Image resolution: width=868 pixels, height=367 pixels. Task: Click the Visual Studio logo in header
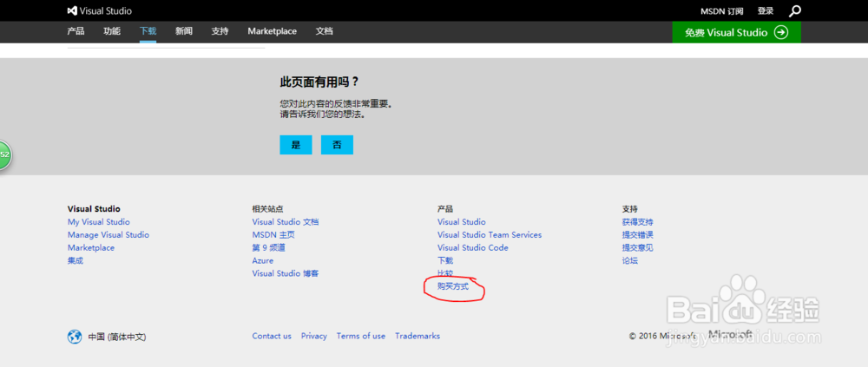pos(100,10)
